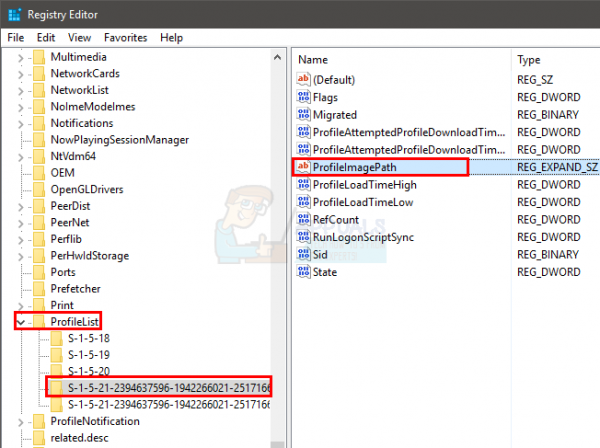Select the related.desc folder icon
The width and height of the screenshot is (600, 448).
click(x=39, y=438)
